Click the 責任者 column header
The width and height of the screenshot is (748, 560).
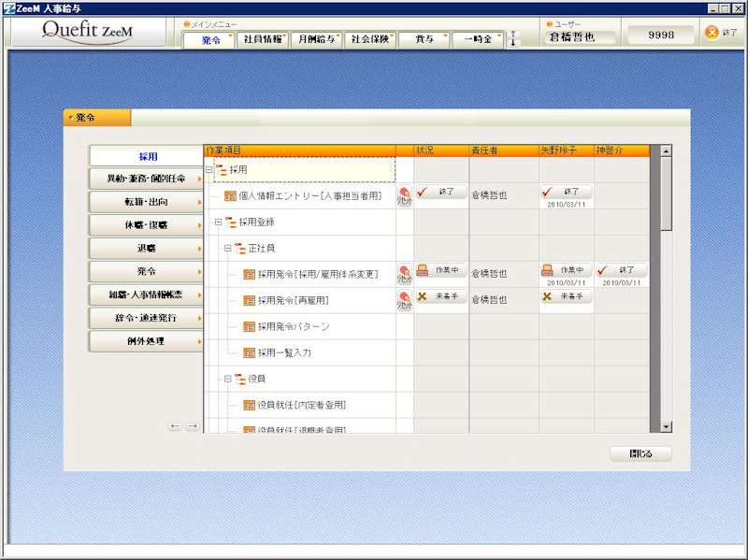pos(504,151)
